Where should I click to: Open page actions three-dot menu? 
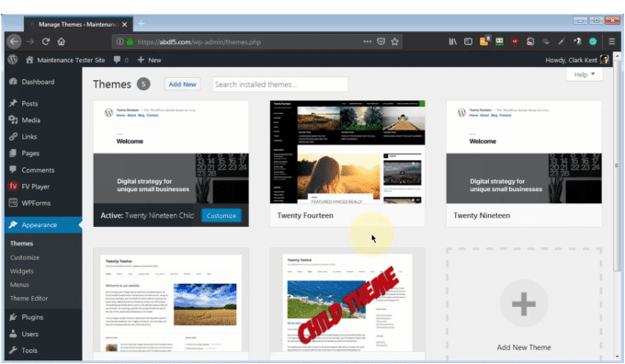coord(367,41)
